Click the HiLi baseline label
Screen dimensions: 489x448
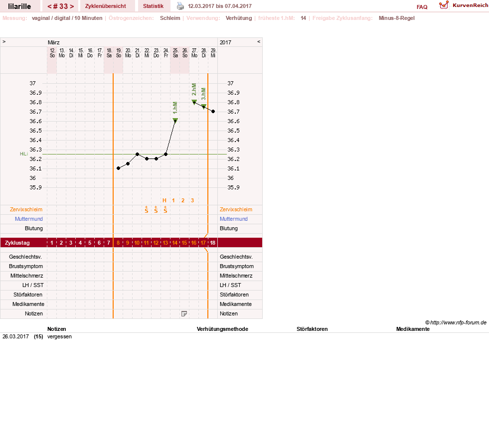click(24, 154)
